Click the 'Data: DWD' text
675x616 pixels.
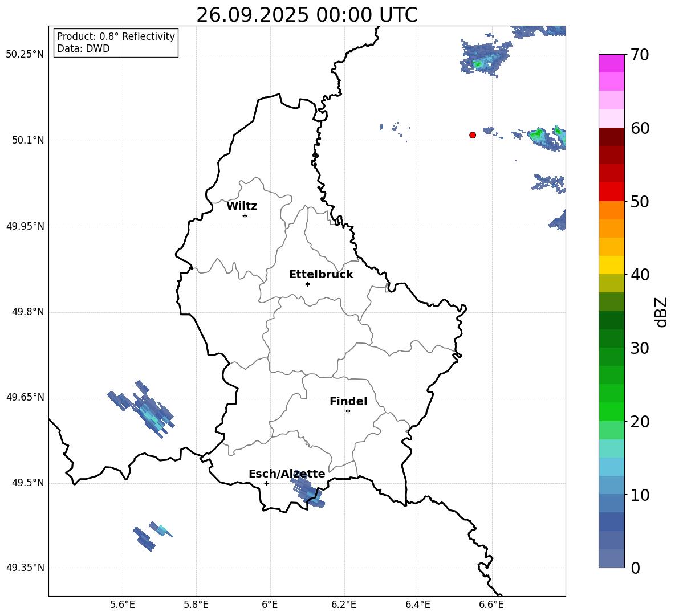tap(83, 48)
